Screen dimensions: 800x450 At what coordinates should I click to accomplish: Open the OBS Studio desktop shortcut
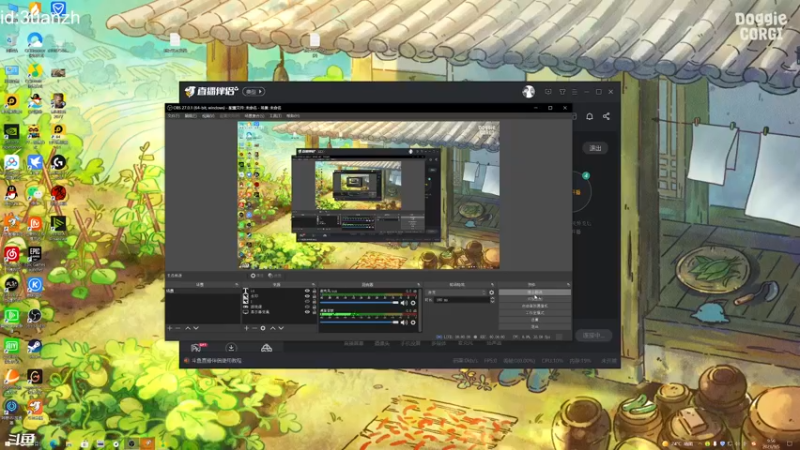point(35,315)
